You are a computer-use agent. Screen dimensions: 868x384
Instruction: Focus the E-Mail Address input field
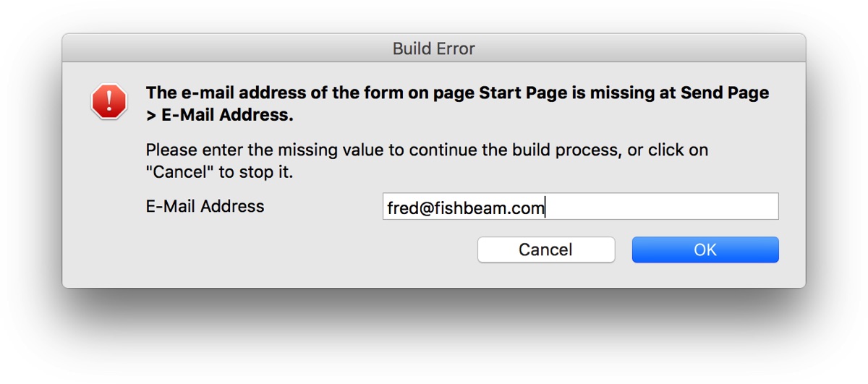(581, 206)
